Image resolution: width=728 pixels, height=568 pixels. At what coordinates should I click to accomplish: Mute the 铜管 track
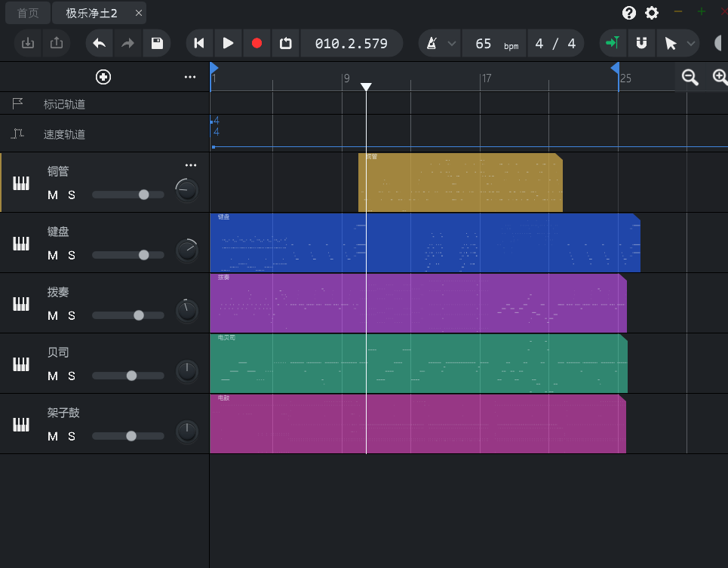pyautogui.click(x=53, y=195)
